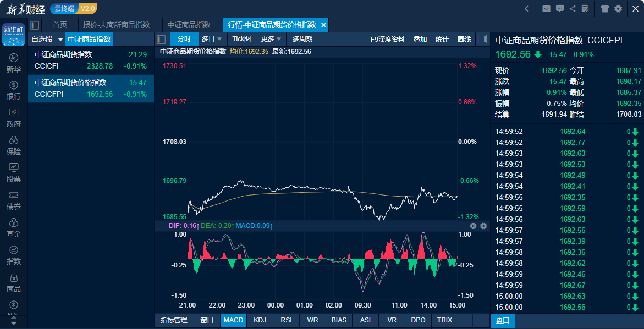The image size is (644, 329).
Task: Remove the MACD indicator with X icon
Action: pyautogui.click(x=473, y=226)
